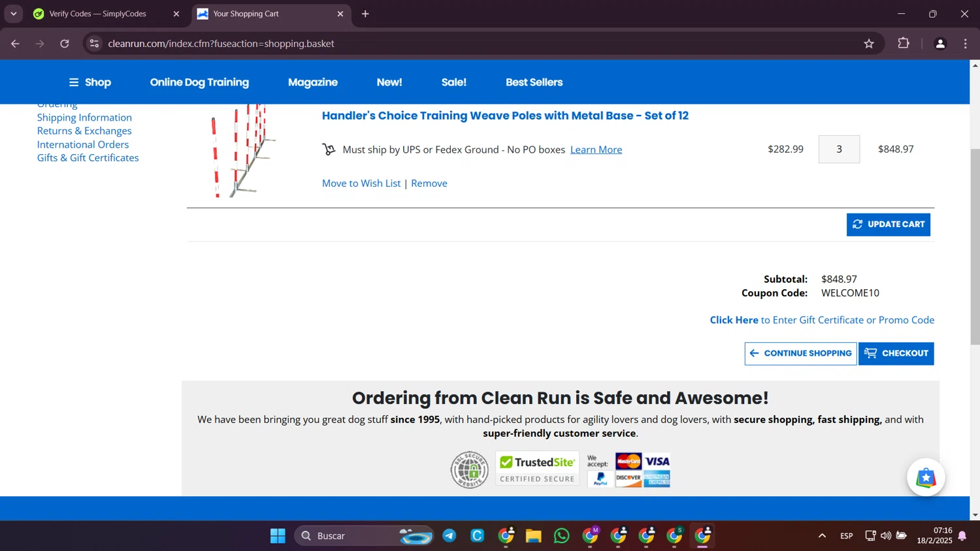
Task: Open Telegram from taskbar
Action: click(449, 536)
